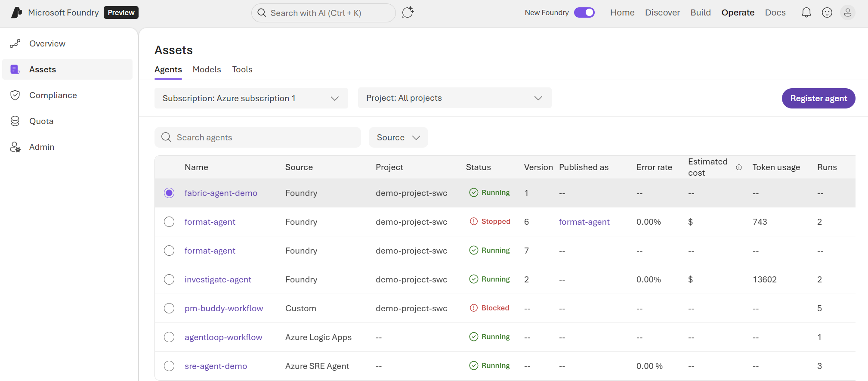Click the Compliance shield icon
868x381 pixels.
pyautogui.click(x=15, y=95)
